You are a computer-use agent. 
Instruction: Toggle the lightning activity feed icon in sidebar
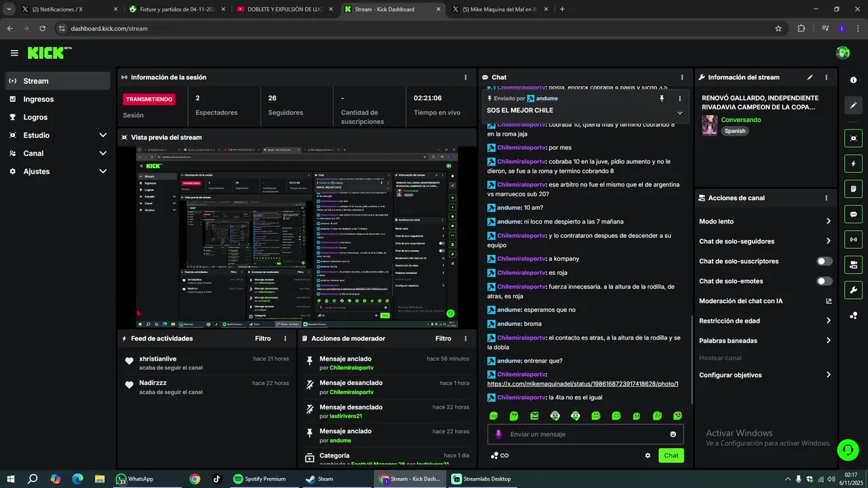853,163
